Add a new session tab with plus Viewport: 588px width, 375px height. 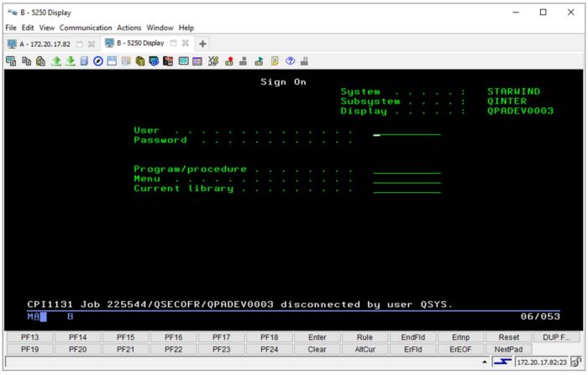tap(203, 44)
